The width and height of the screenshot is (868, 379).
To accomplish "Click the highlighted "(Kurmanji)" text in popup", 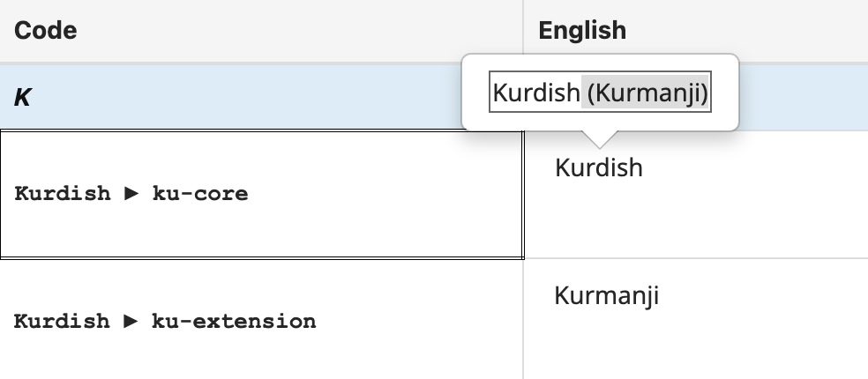I will coord(647,93).
